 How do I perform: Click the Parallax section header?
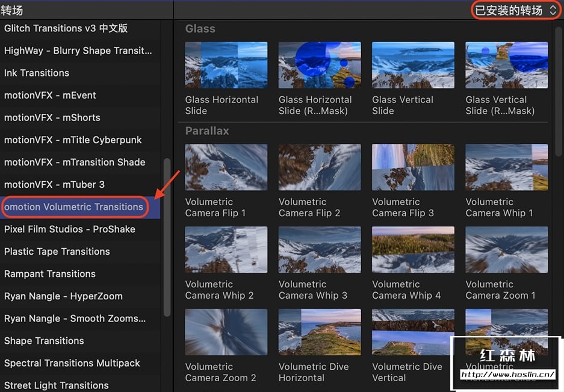[207, 131]
